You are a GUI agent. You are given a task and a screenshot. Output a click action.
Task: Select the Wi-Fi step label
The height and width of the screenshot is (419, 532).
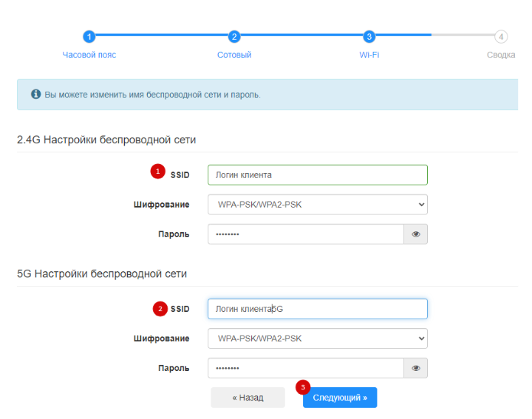(369, 55)
